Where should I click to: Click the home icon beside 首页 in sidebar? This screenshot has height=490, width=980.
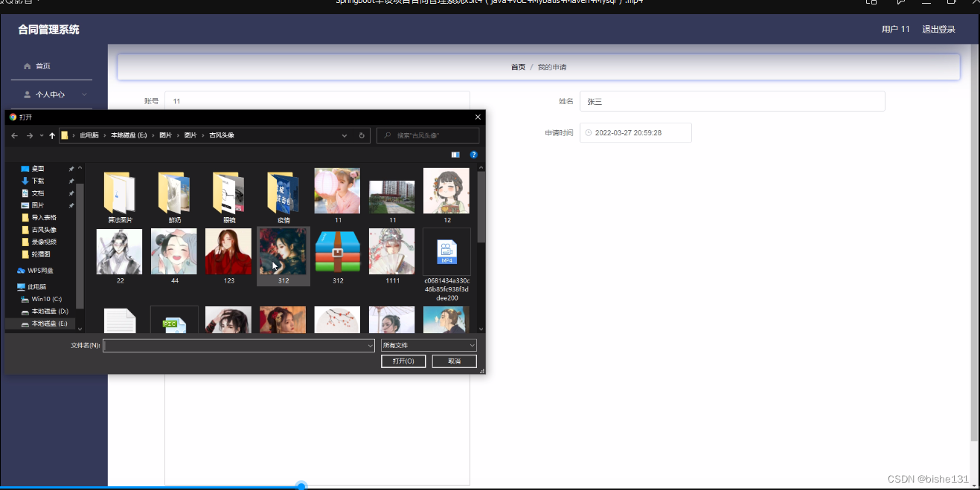[27, 65]
